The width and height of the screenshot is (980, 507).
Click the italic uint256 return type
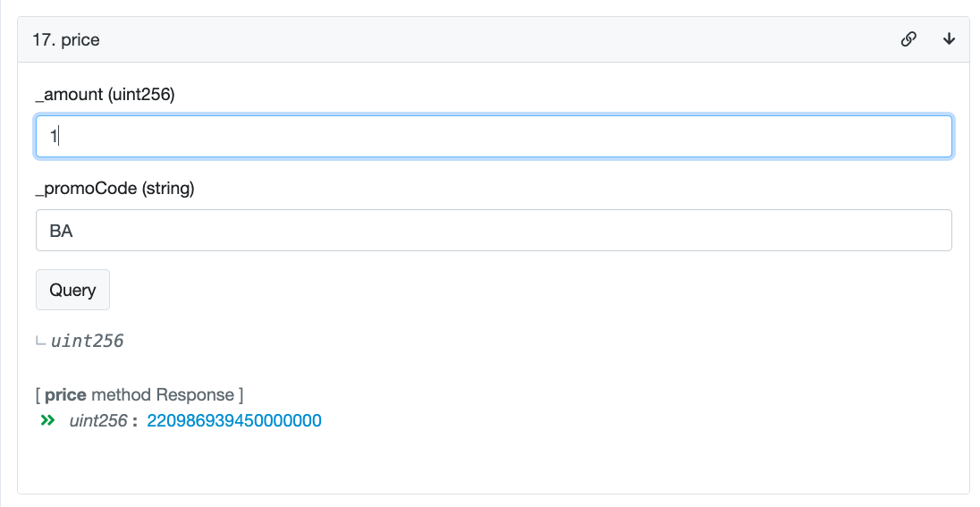[88, 341]
